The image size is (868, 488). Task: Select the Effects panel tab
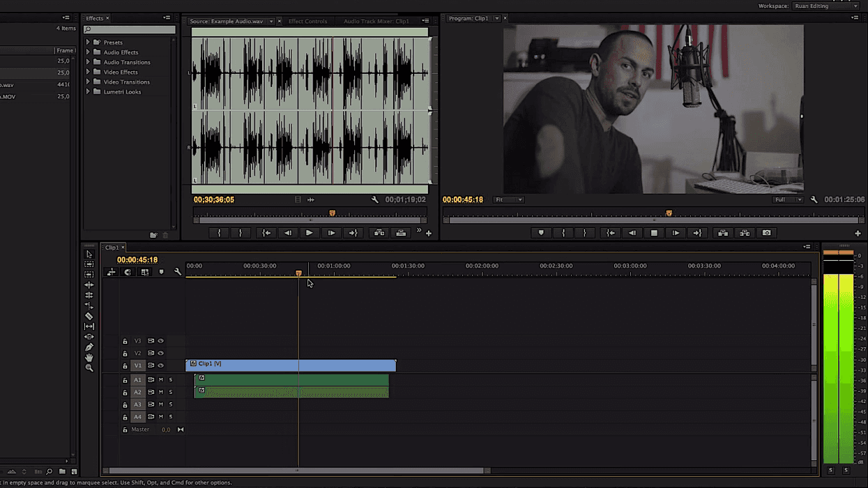95,18
